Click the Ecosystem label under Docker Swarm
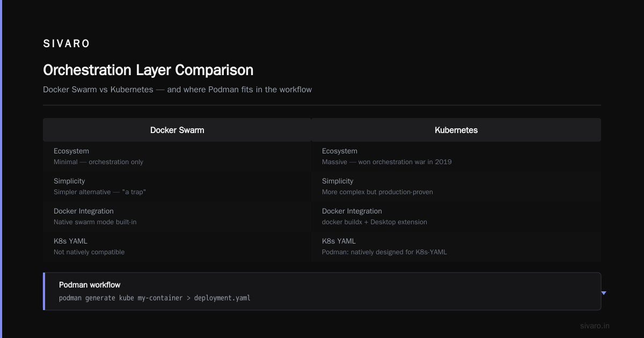The height and width of the screenshot is (338, 644). pyautogui.click(x=71, y=151)
